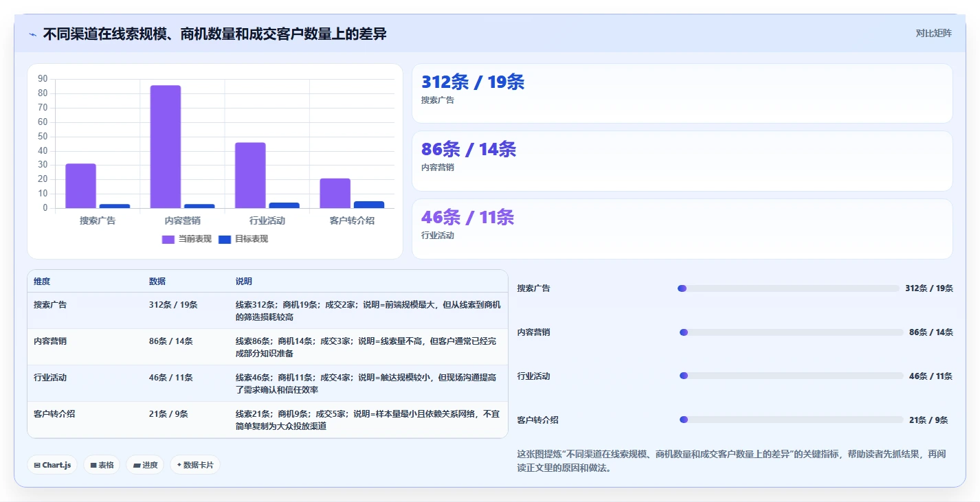
Task: Toggle the blue 目标表现 legend swatch
Action: (x=225, y=239)
